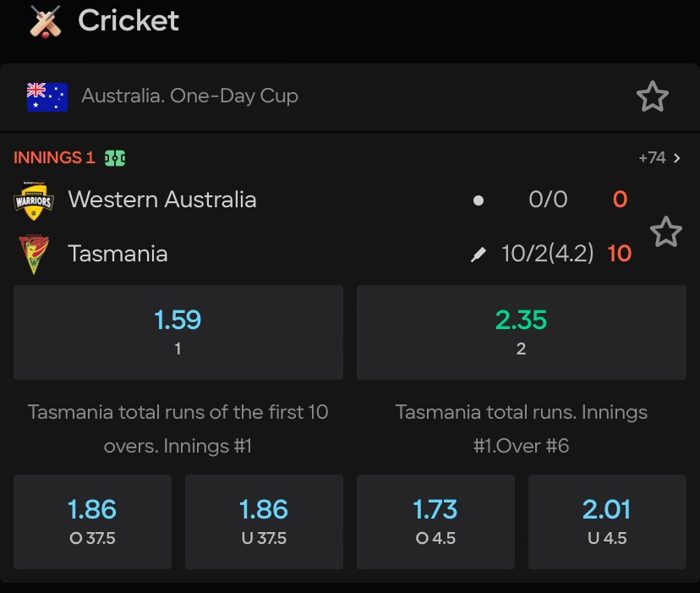The image size is (700, 593).
Task: Back Tasmania at odds 2.35
Action: tap(521, 332)
